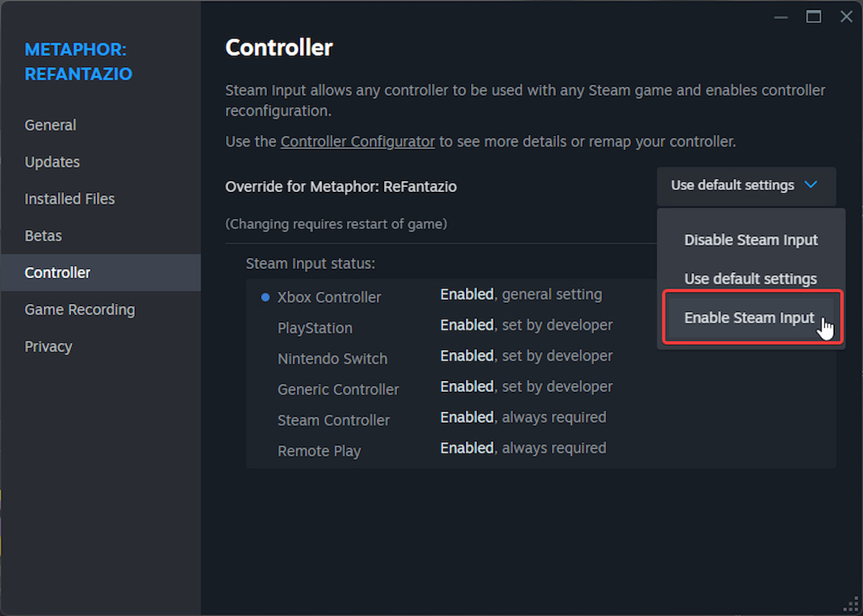Select Enable Steam Input from the dropdown
The width and height of the screenshot is (863, 616).
pyautogui.click(x=749, y=317)
